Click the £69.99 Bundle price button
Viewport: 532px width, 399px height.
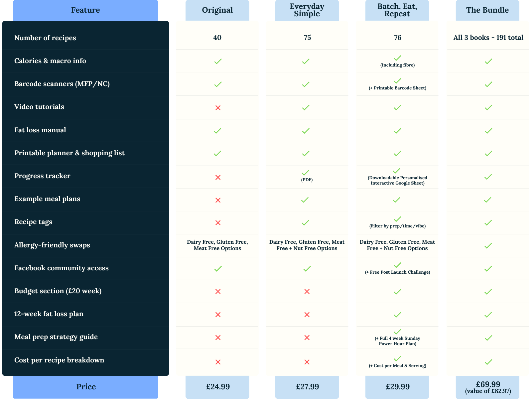487,387
